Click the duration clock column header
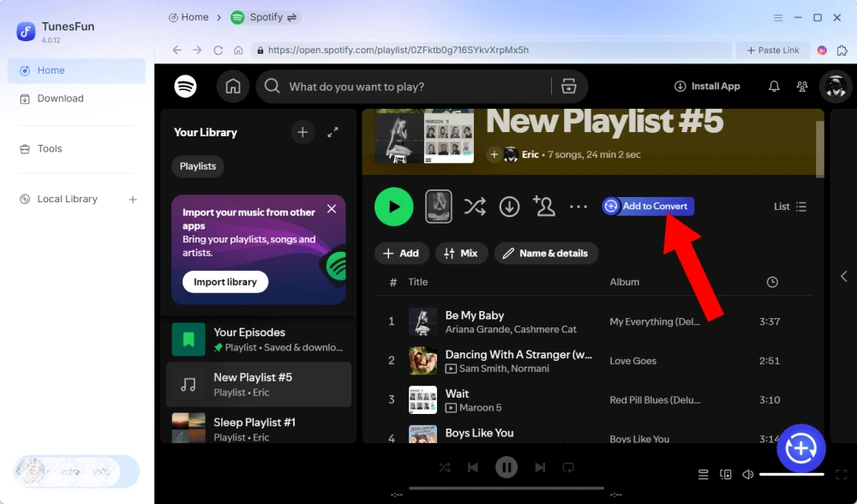Viewport: 857px width, 504px height. click(772, 282)
